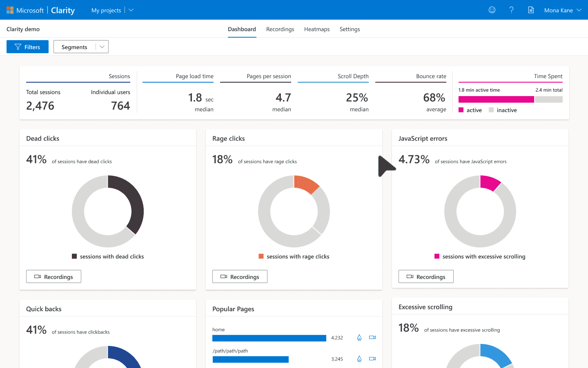Screen dimensions: 588x368
Task: Open the My projects menu
Action: pyautogui.click(x=106, y=10)
